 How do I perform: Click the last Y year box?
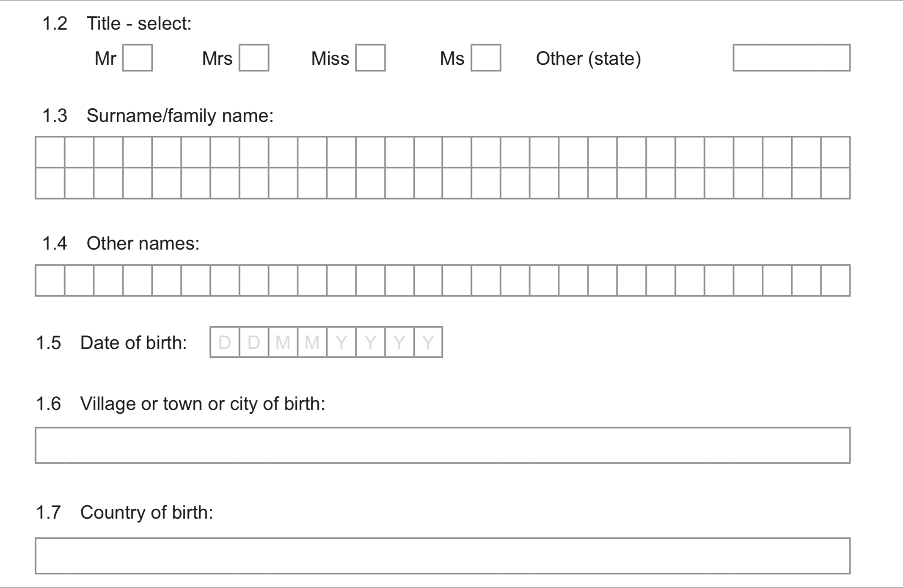pyautogui.click(x=428, y=342)
